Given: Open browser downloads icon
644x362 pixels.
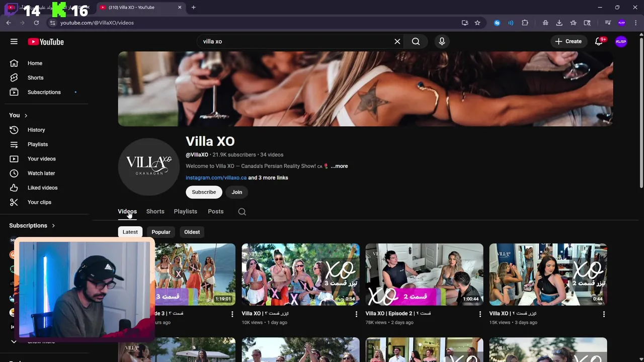Looking at the screenshot, I should click(559, 23).
